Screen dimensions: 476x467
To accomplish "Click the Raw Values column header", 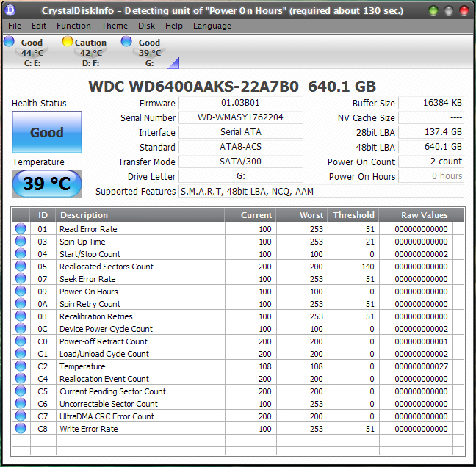I will click(415, 215).
